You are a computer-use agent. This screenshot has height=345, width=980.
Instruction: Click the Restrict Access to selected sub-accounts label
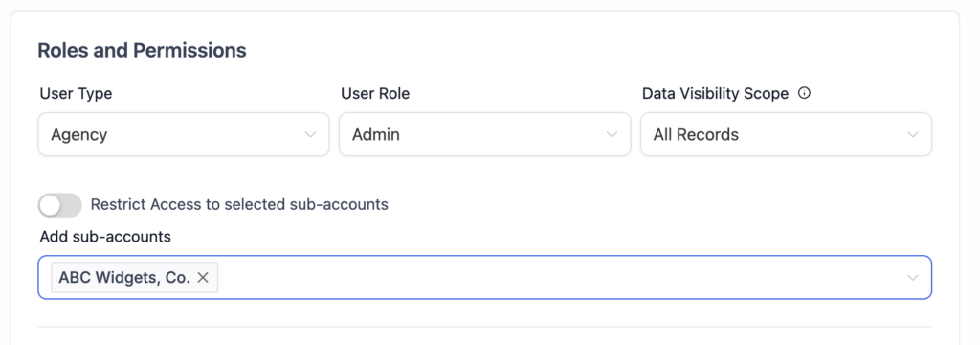[x=239, y=204]
